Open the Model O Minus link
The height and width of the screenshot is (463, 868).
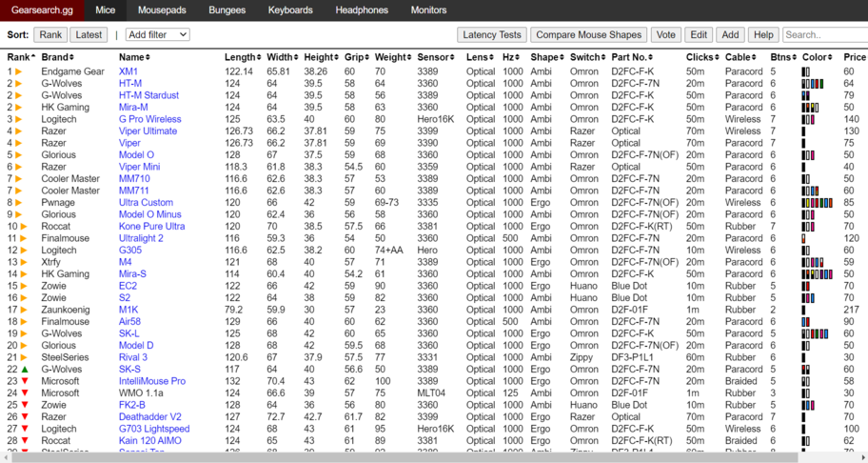(150, 214)
